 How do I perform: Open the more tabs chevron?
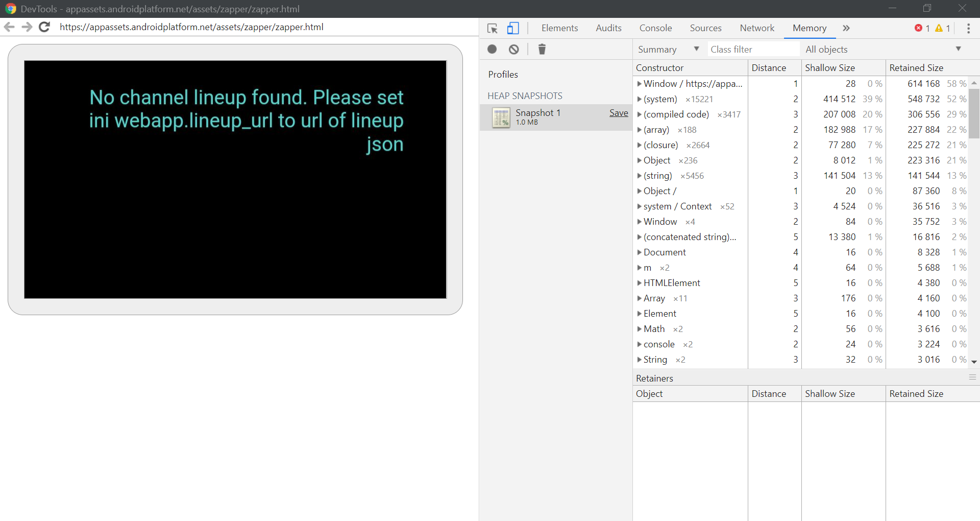click(x=846, y=28)
